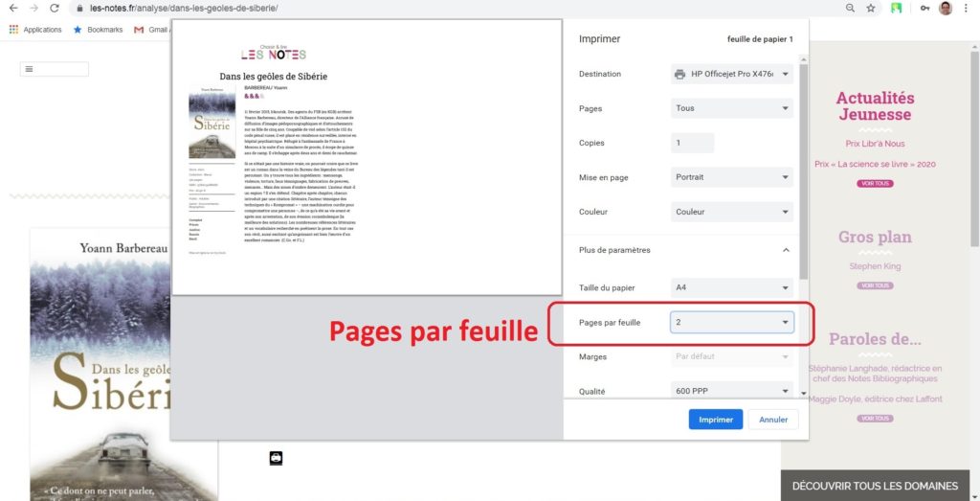
Task: Collapse the Plus de paramètres section
Action: click(786, 250)
